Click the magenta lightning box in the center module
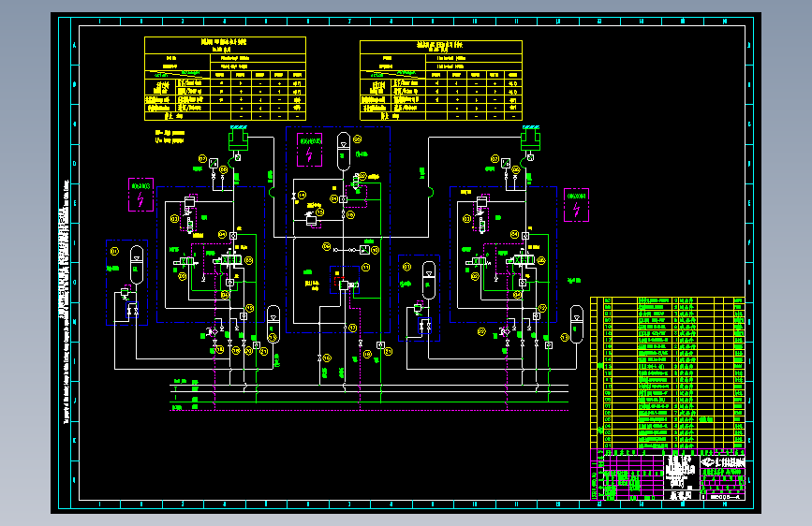 point(310,150)
